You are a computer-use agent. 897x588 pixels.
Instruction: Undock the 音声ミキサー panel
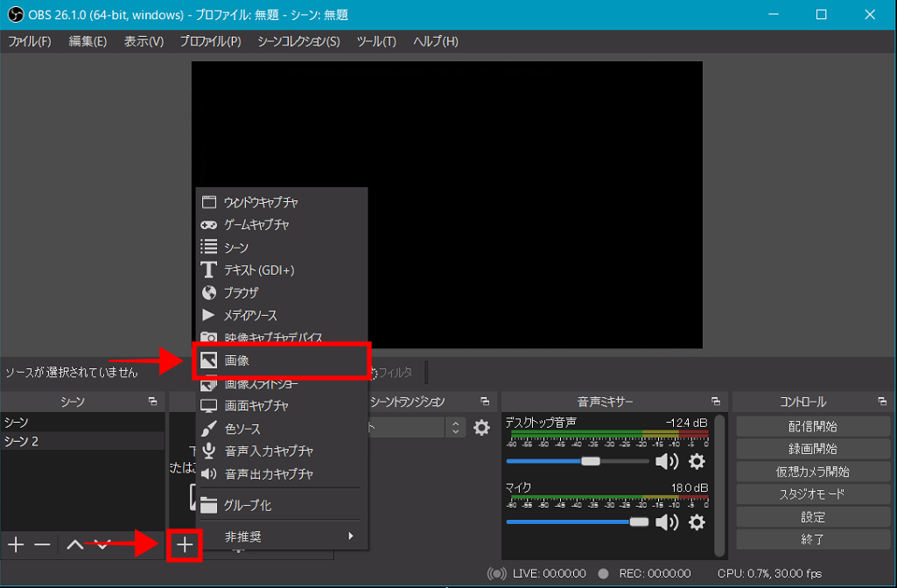coord(716,402)
